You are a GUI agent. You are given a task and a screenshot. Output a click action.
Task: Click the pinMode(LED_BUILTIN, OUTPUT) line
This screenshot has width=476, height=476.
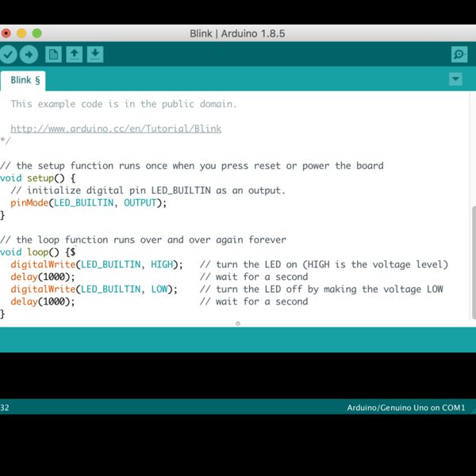(x=89, y=203)
